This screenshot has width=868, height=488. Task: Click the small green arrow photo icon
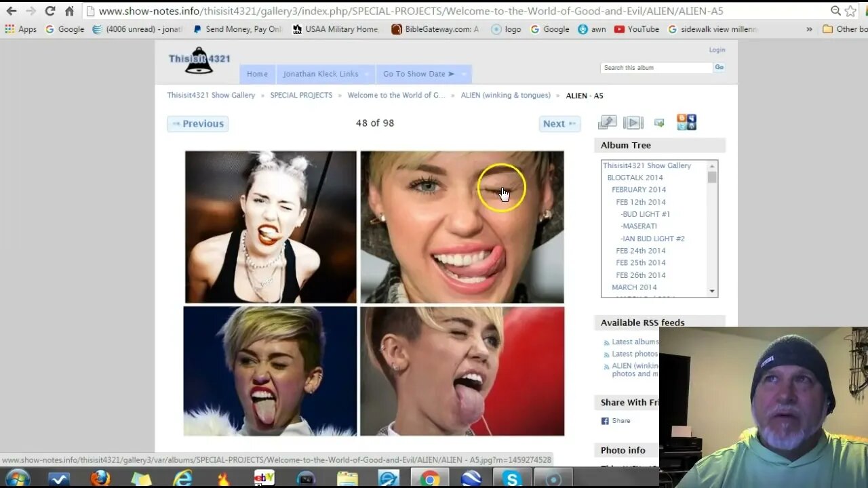click(659, 123)
